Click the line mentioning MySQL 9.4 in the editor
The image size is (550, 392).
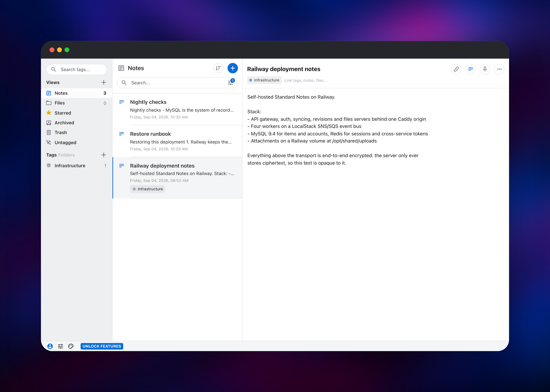coord(338,134)
